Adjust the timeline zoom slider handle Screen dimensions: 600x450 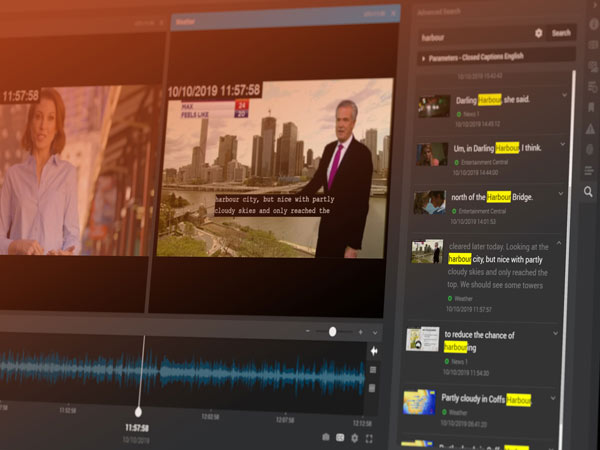click(x=333, y=332)
